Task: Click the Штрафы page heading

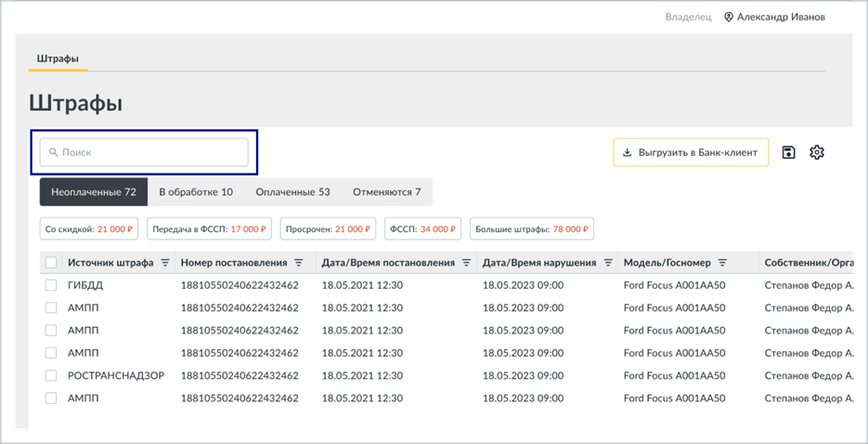Action: pos(75,103)
